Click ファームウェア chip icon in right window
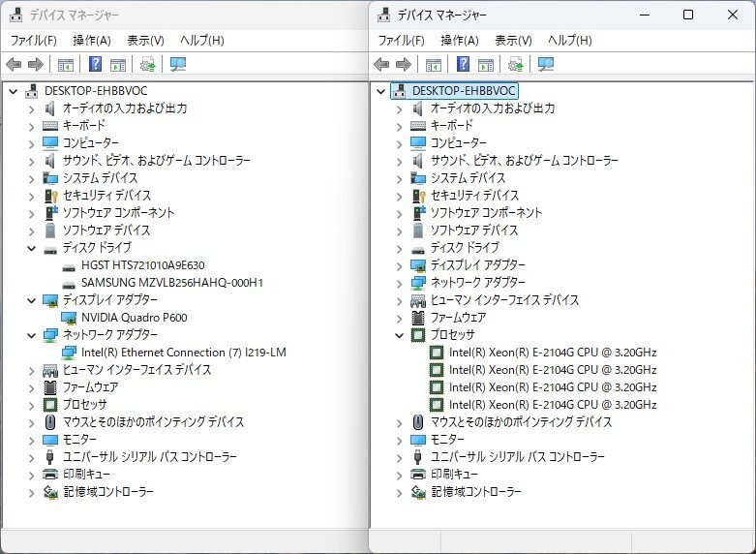Viewport: 756px width, 554px height. (x=418, y=318)
